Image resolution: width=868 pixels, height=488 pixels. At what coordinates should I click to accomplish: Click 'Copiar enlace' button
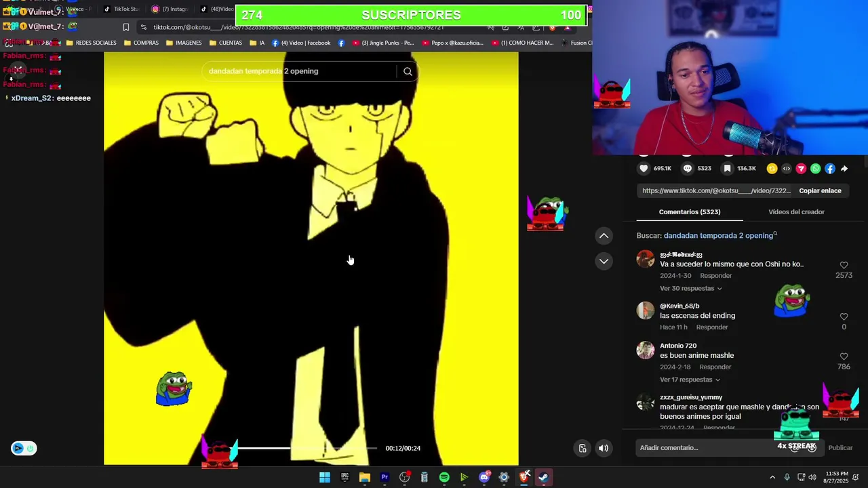pyautogui.click(x=820, y=190)
